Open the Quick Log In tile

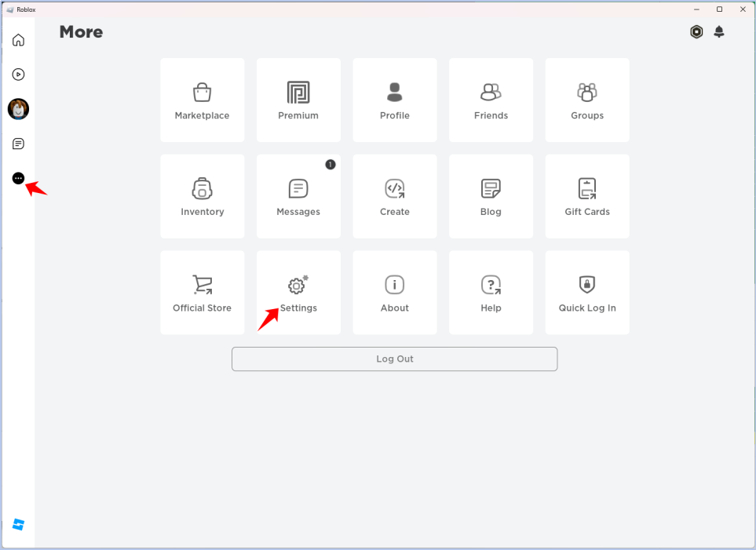(587, 293)
